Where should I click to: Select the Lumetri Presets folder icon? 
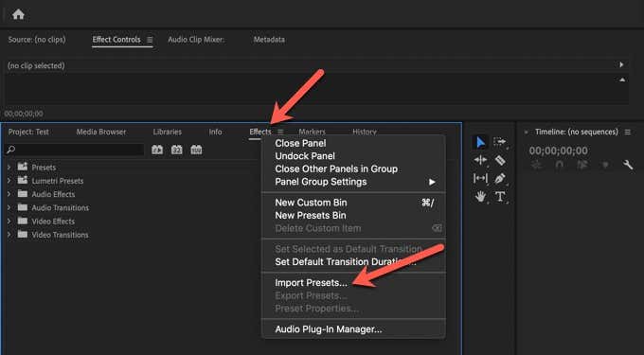pyautogui.click(x=23, y=180)
